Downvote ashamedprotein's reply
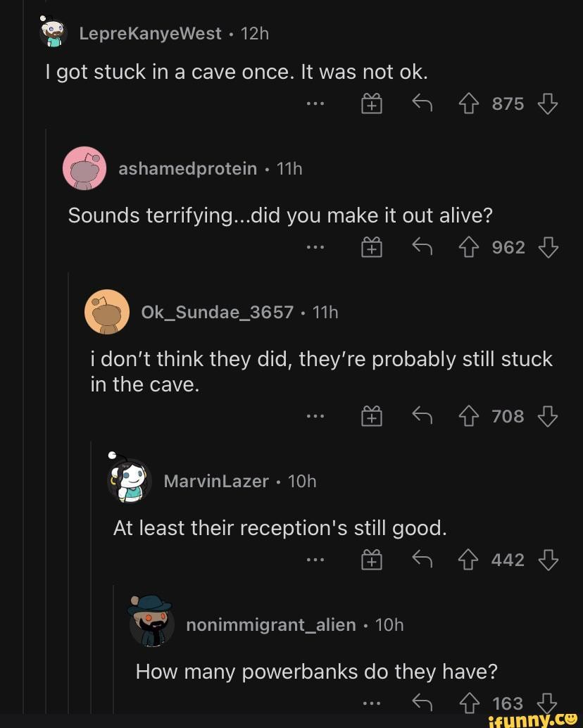Image resolution: width=583 pixels, height=728 pixels. pyautogui.click(x=548, y=247)
